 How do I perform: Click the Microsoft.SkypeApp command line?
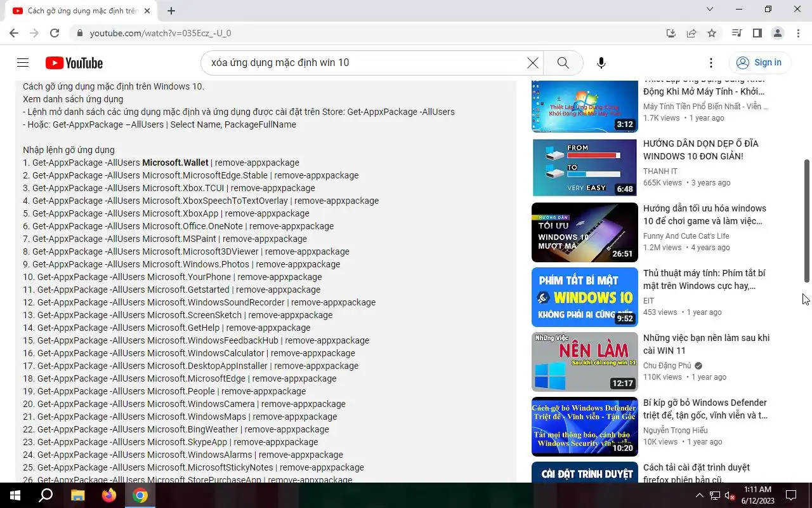[171, 442]
